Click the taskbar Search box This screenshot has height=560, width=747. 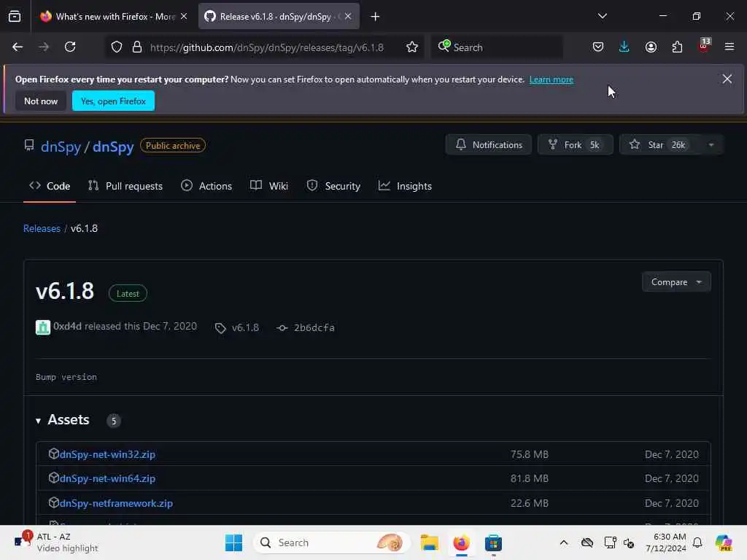pos(332,542)
